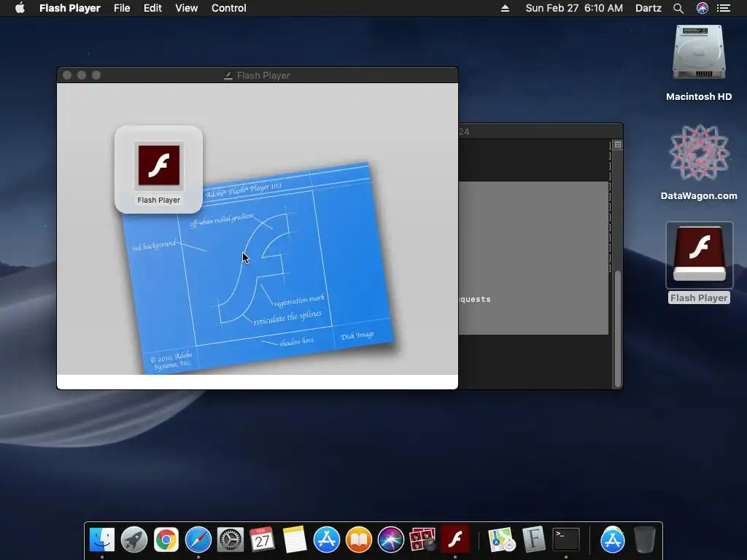Zoom the Flash Player window
This screenshot has height=560, width=747.
click(96, 75)
